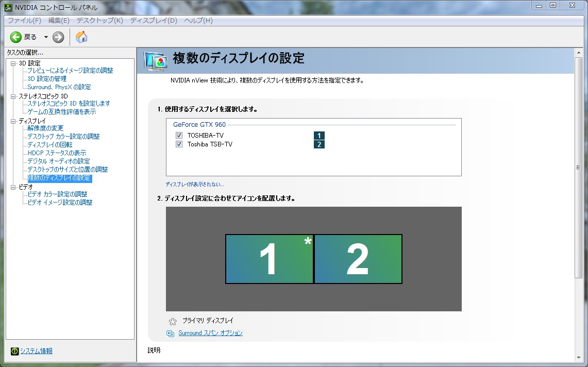Collapse the ディスプレイ tree node
The image size is (588, 367).
click(x=13, y=121)
